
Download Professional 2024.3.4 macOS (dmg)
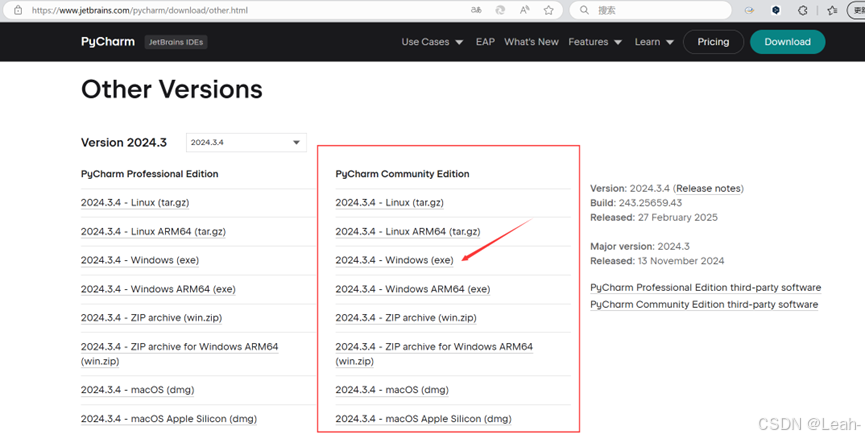click(x=138, y=390)
